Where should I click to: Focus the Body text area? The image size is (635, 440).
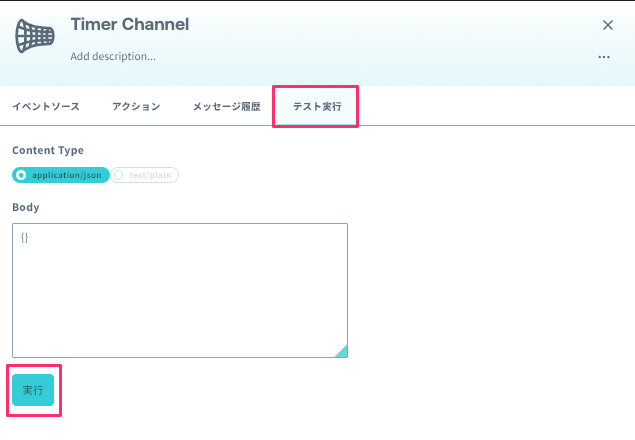click(180, 290)
